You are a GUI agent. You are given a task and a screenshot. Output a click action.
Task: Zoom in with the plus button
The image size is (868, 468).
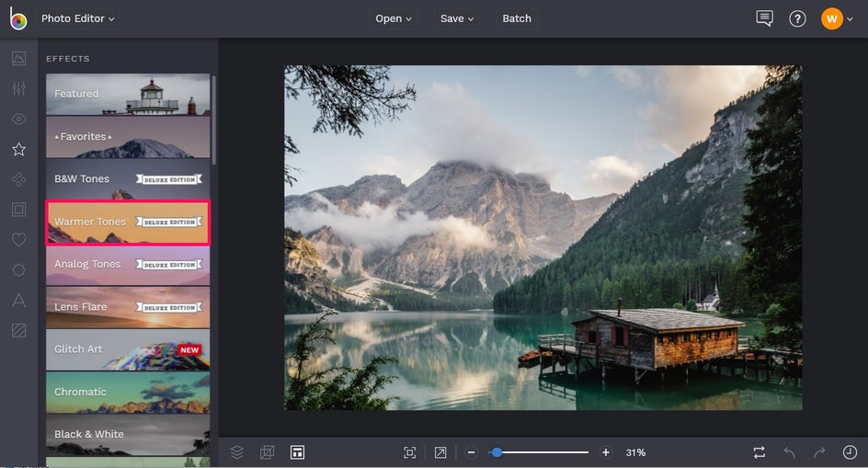coord(606,452)
